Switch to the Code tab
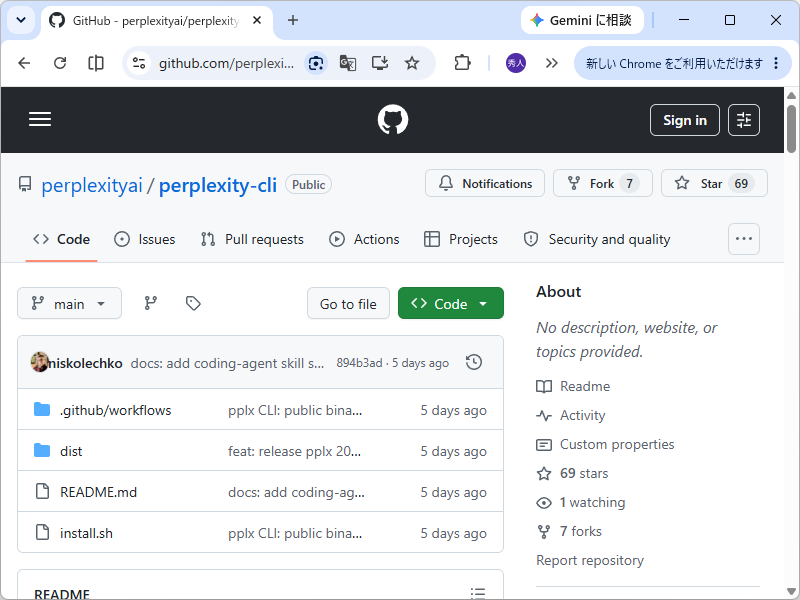Image resolution: width=800 pixels, height=600 pixels. (61, 239)
